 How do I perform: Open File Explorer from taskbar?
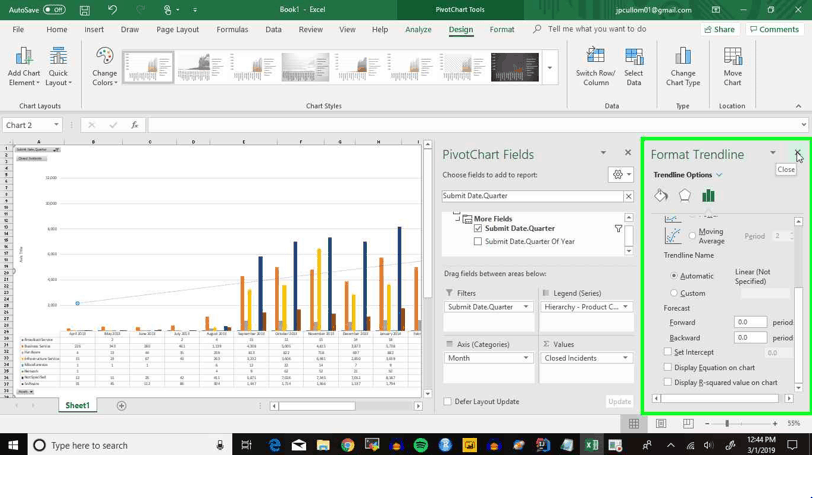[323, 445]
